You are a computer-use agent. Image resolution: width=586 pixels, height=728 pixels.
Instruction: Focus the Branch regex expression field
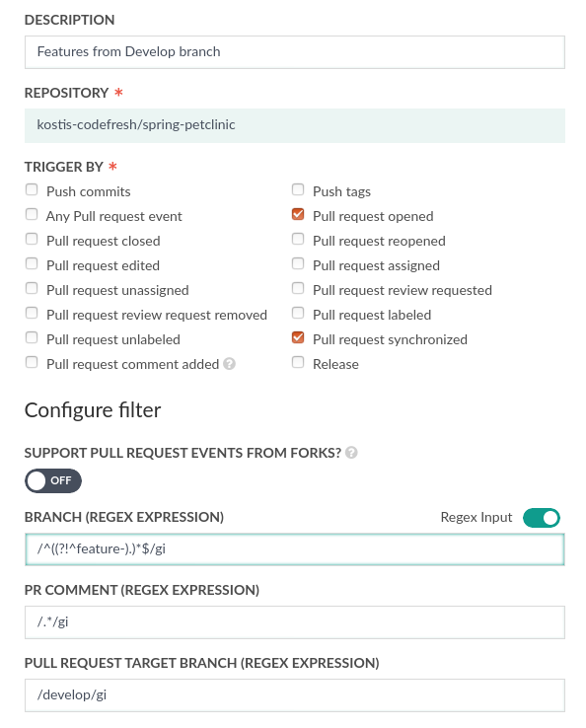pyautogui.click(x=295, y=549)
